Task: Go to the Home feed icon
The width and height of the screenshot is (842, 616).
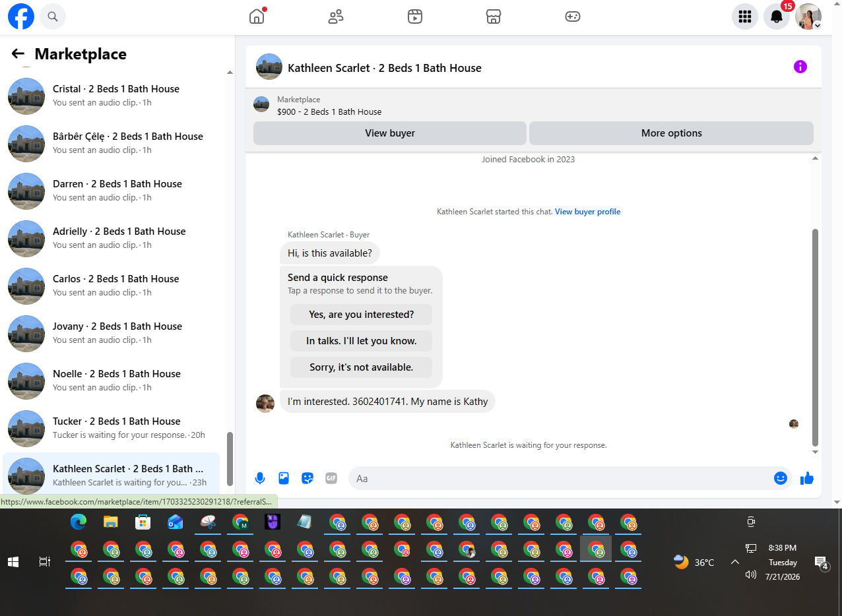Action: pyautogui.click(x=257, y=16)
